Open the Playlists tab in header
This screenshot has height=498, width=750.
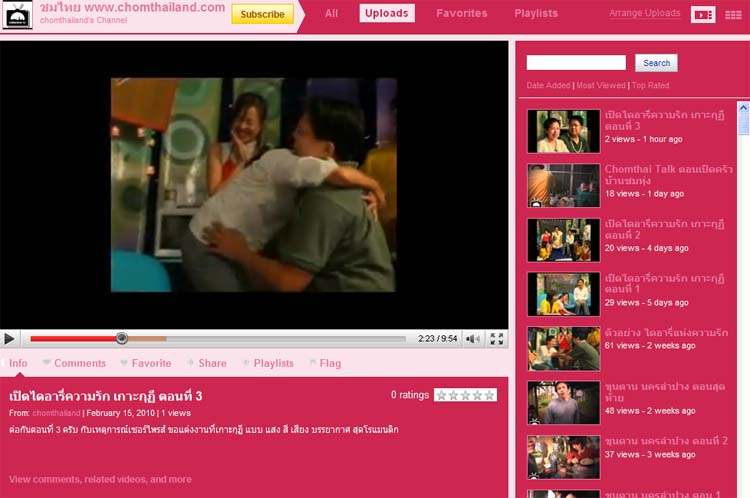coord(536,13)
